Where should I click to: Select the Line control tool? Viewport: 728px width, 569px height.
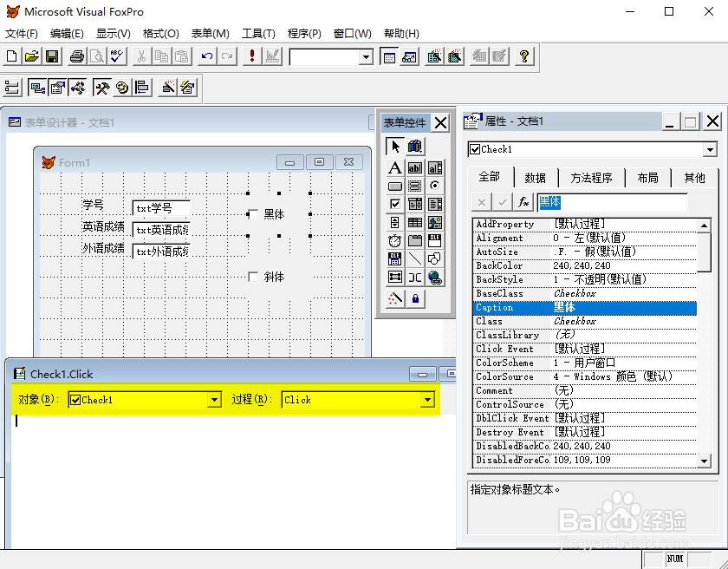point(415,259)
